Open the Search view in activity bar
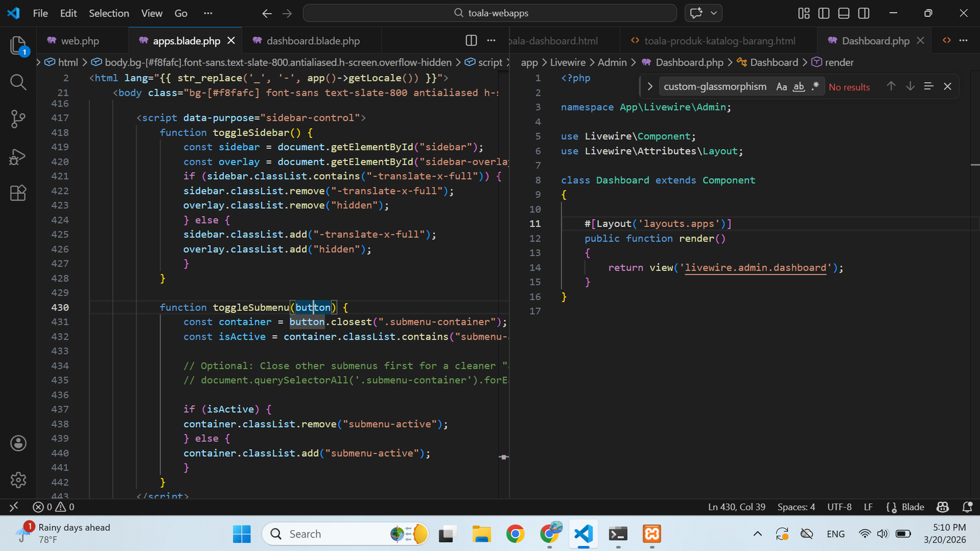This screenshot has height=551, width=980. pyautogui.click(x=18, y=82)
